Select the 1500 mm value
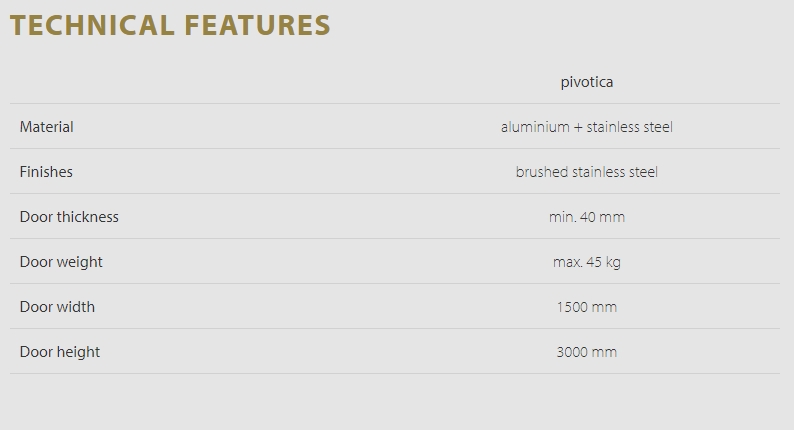The height and width of the screenshot is (430, 794). [x=586, y=307]
